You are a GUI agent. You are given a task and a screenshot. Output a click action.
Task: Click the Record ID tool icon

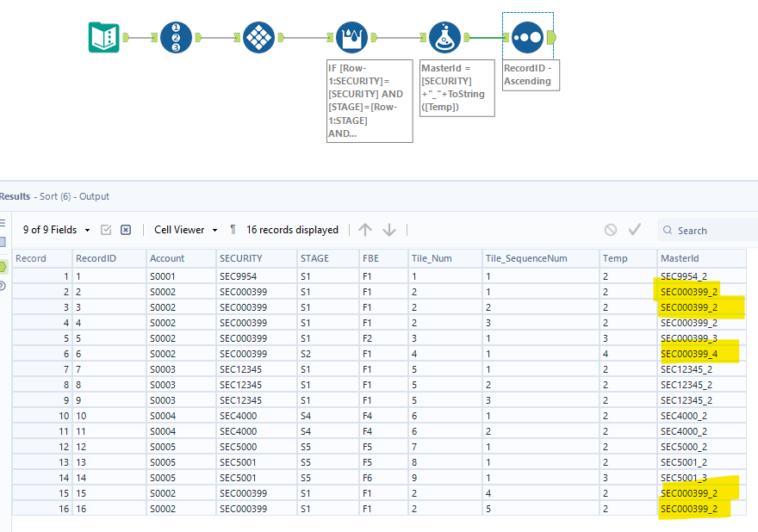(x=176, y=37)
